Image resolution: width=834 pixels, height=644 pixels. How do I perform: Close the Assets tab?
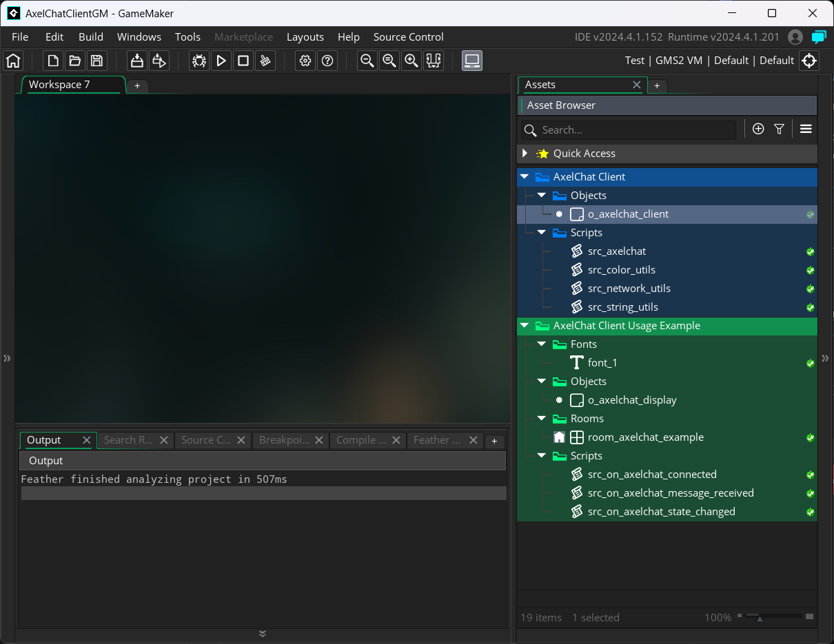point(637,85)
